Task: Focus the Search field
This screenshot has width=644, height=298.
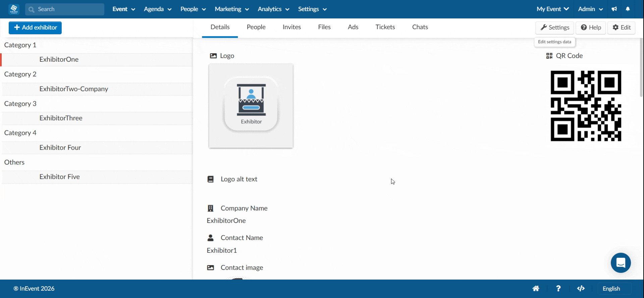Action: (65, 9)
